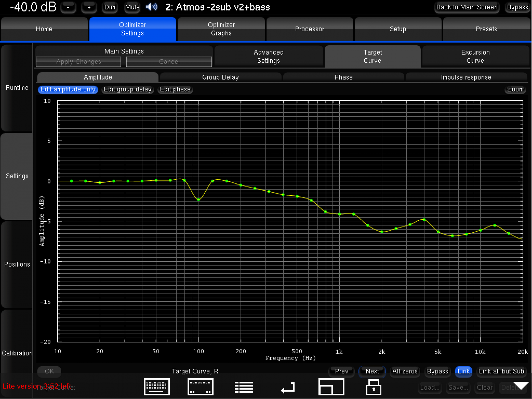Open the Excursion Curve tab
This screenshot has height=399, width=532.
pyautogui.click(x=475, y=57)
